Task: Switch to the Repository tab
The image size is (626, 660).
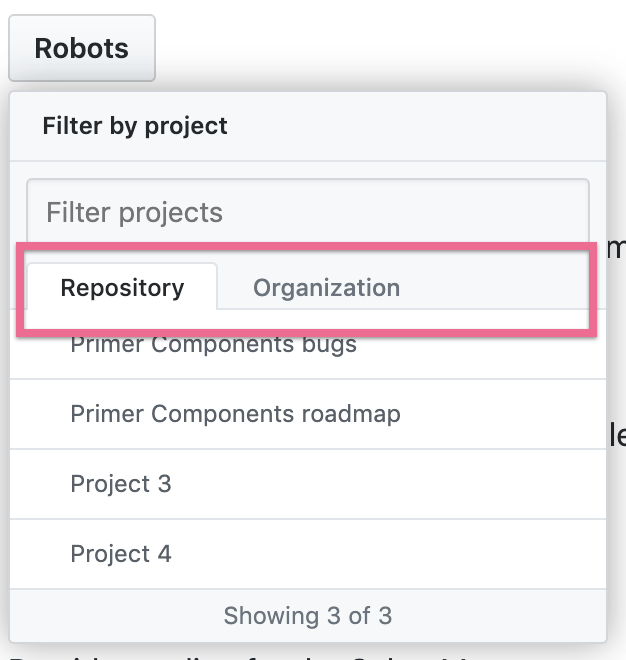Action: tap(122, 288)
